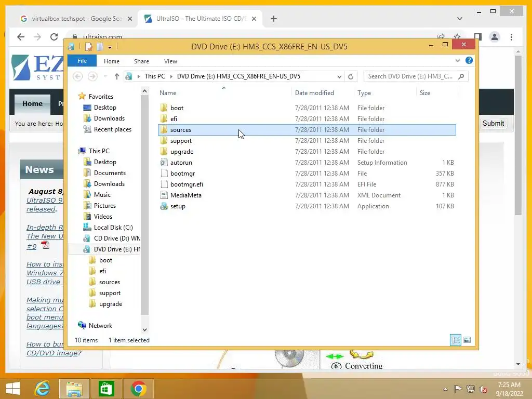Open the View ribbon tab

pos(170,61)
